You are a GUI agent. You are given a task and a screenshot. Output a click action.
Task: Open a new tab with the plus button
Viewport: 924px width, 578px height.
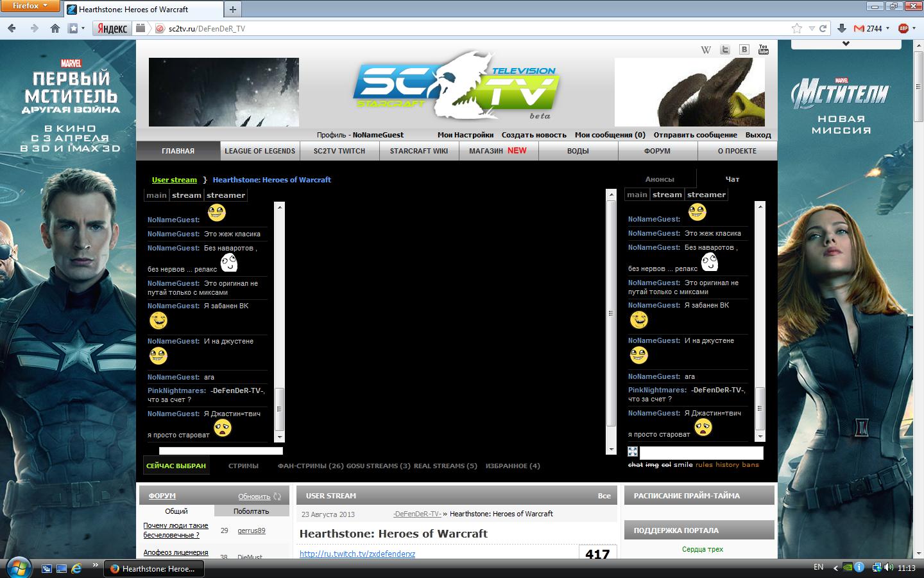click(x=232, y=9)
